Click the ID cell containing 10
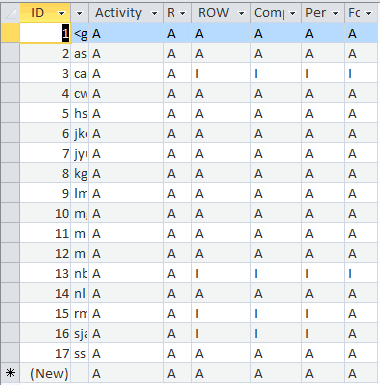This screenshot has height=385, width=380. tap(45, 213)
